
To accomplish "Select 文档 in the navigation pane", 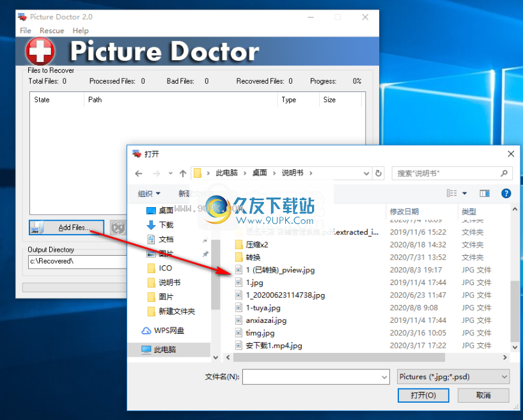I will click(166, 239).
